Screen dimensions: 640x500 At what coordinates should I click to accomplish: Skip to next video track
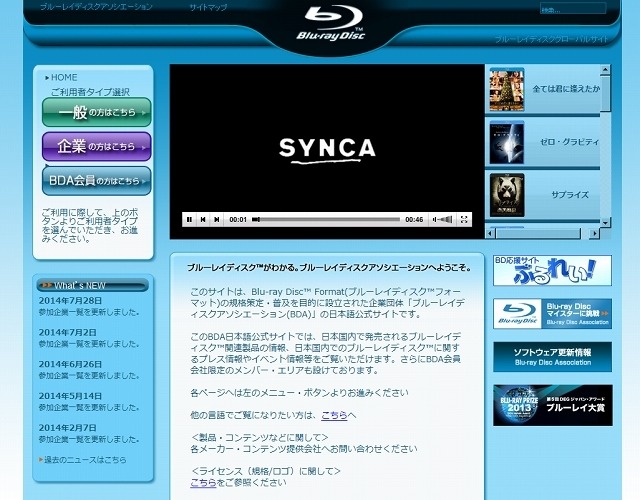[x=217, y=220]
